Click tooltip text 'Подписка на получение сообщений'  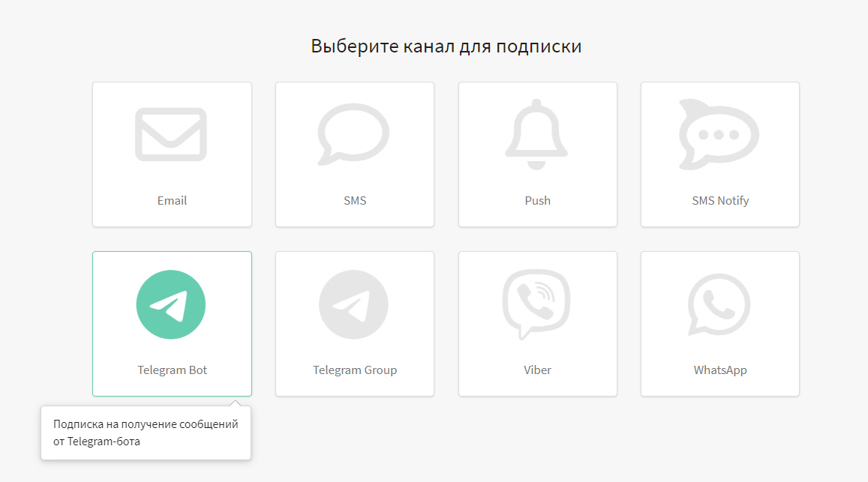pos(146,424)
